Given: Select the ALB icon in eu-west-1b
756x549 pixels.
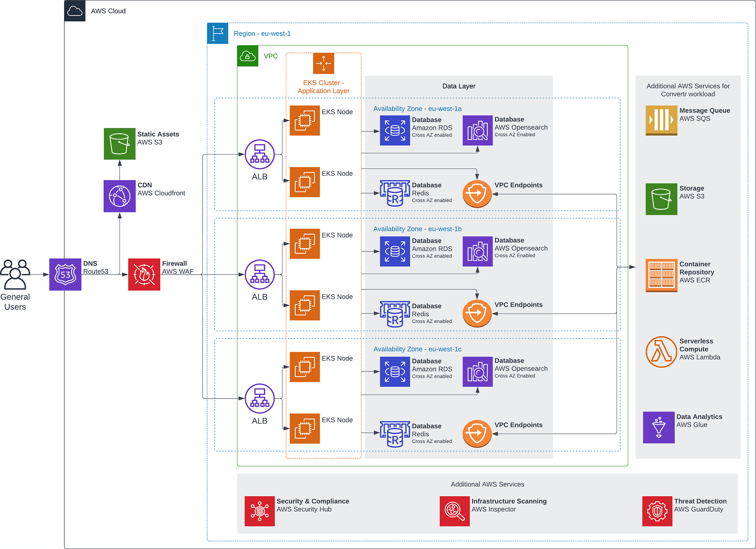Looking at the screenshot, I should [x=260, y=275].
